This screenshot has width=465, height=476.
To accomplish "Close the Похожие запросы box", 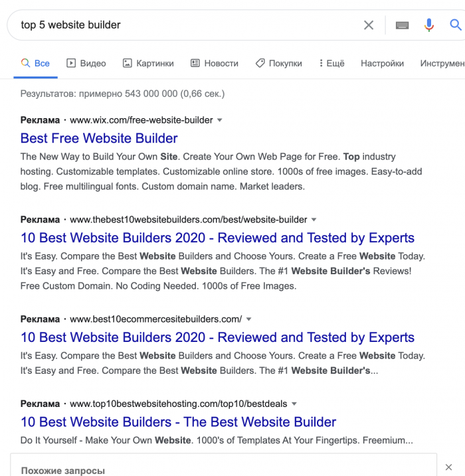I will tap(448, 467).
